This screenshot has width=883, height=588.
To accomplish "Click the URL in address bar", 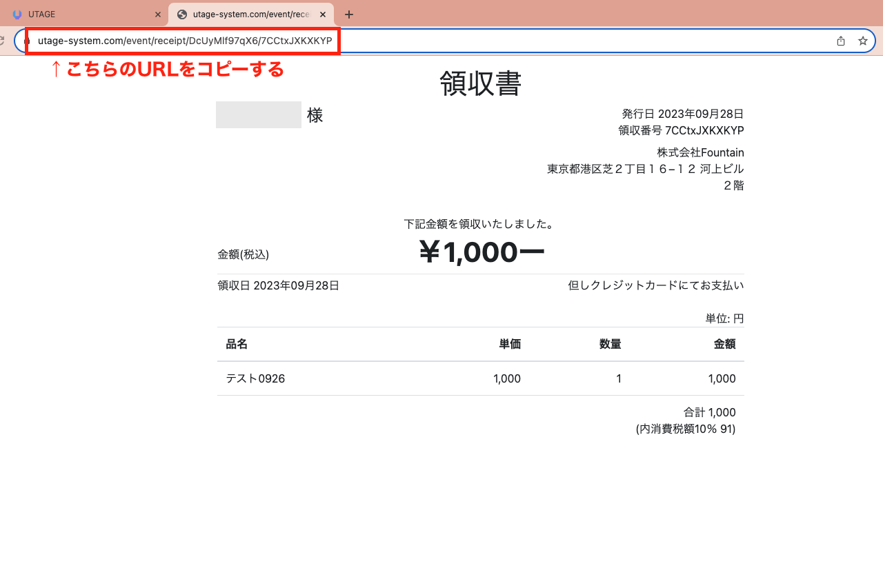I will coord(185,41).
